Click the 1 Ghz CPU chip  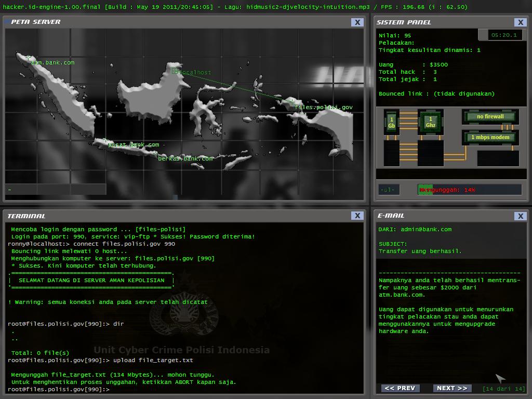[x=430, y=123]
